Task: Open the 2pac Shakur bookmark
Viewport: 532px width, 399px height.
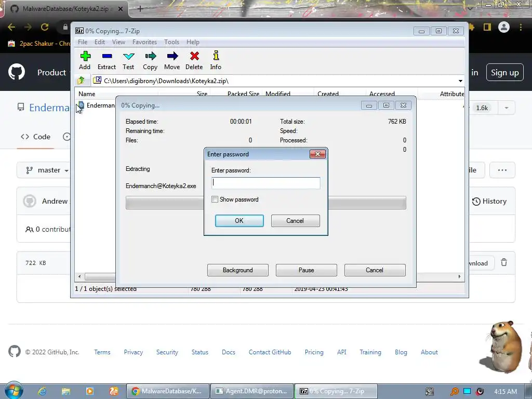Action: (x=39, y=44)
